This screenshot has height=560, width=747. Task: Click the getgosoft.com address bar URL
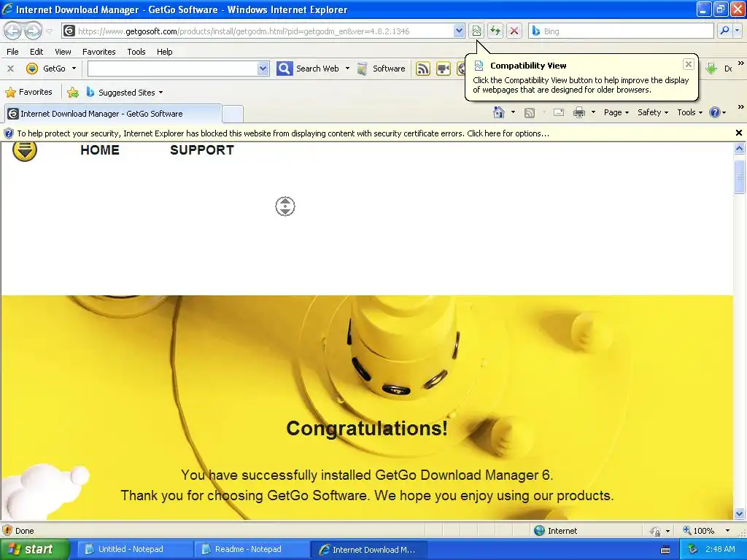click(244, 31)
